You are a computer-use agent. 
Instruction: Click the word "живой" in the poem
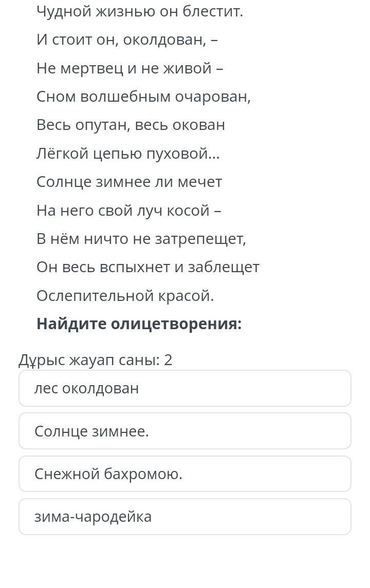click(187, 69)
